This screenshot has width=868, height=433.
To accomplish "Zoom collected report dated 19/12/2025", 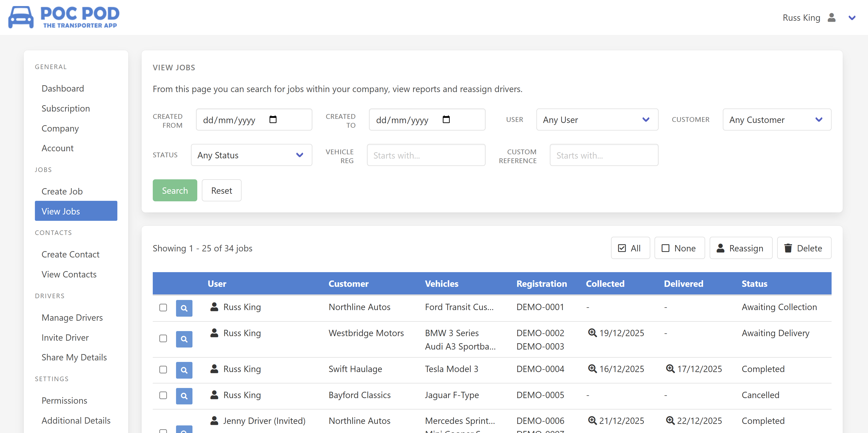I will [592, 333].
